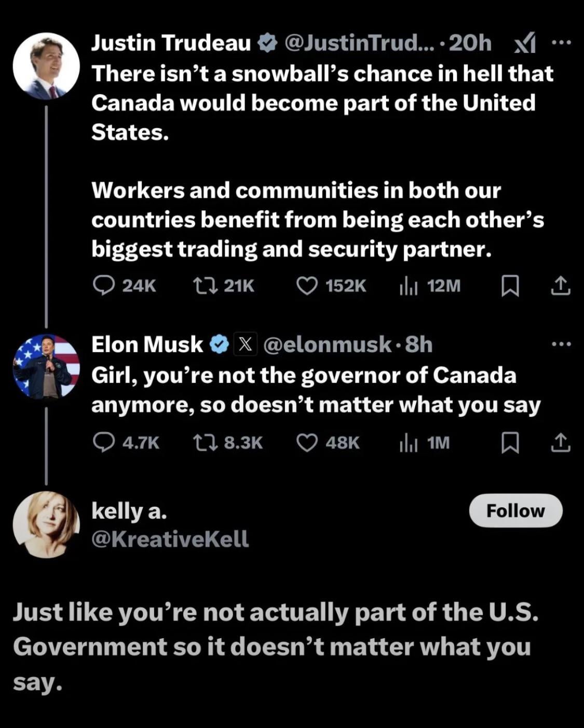Image resolution: width=584 pixels, height=728 pixels.
Task: Open the @KreativeKell profile handle
Action: 170,539
